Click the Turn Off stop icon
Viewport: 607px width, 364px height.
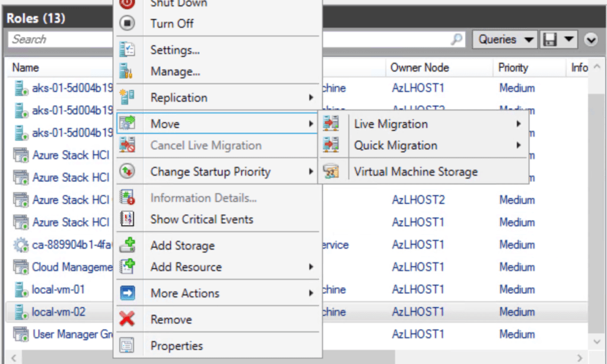pos(128,24)
